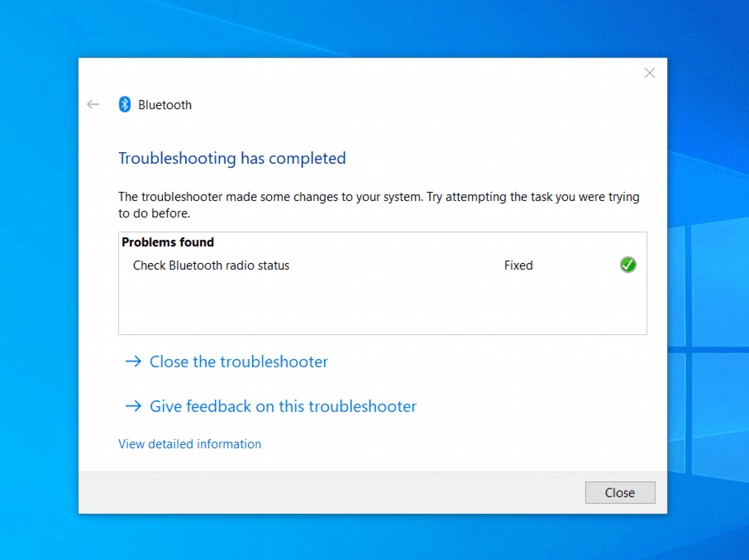Select Close the troubleshooter
This screenshot has width=749, height=560.
point(238,361)
